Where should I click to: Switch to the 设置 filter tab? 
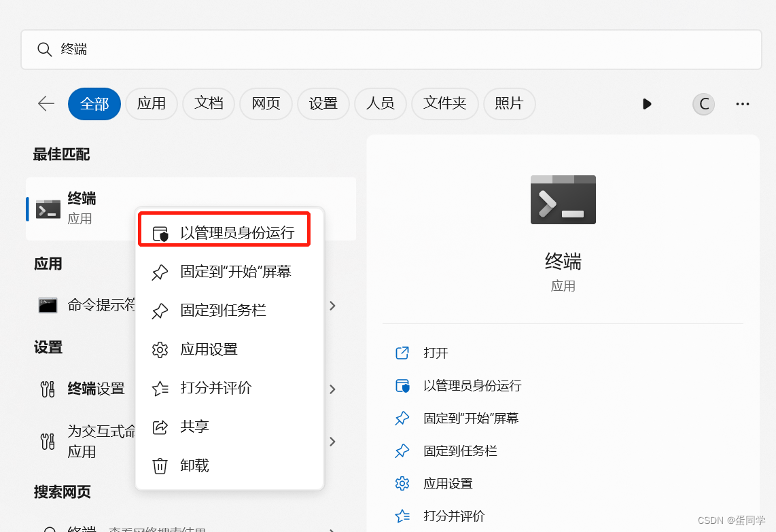[323, 103]
